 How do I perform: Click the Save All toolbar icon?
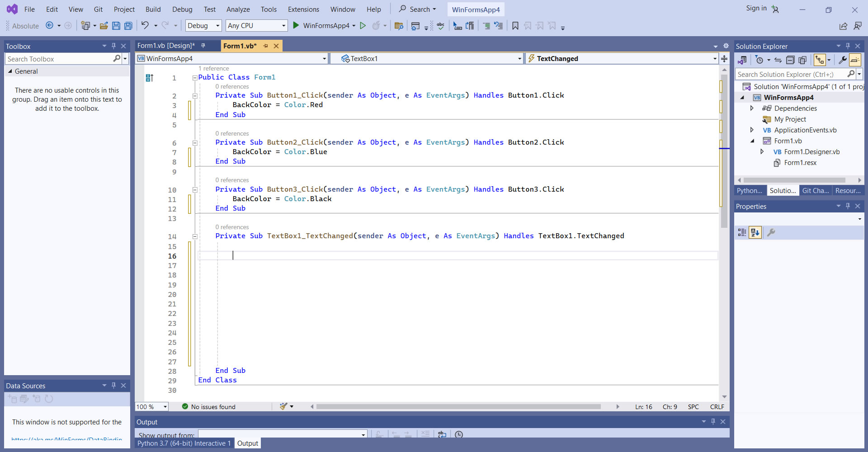[128, 26]
